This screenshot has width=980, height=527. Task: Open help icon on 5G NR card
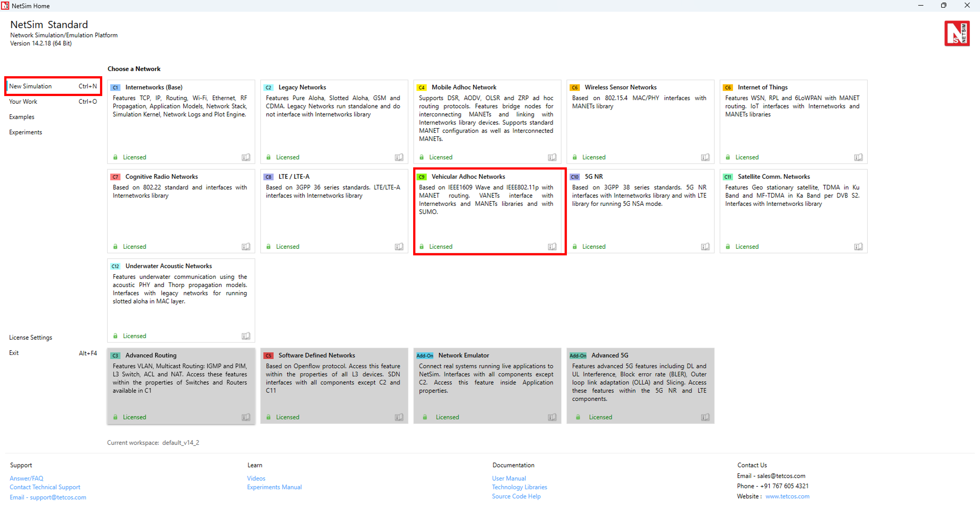[705, 247]
